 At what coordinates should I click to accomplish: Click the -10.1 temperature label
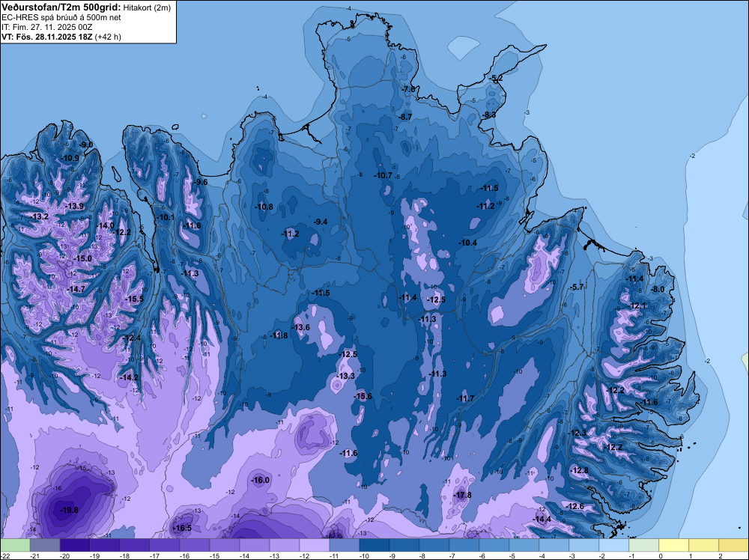click(x=166, y=217)
